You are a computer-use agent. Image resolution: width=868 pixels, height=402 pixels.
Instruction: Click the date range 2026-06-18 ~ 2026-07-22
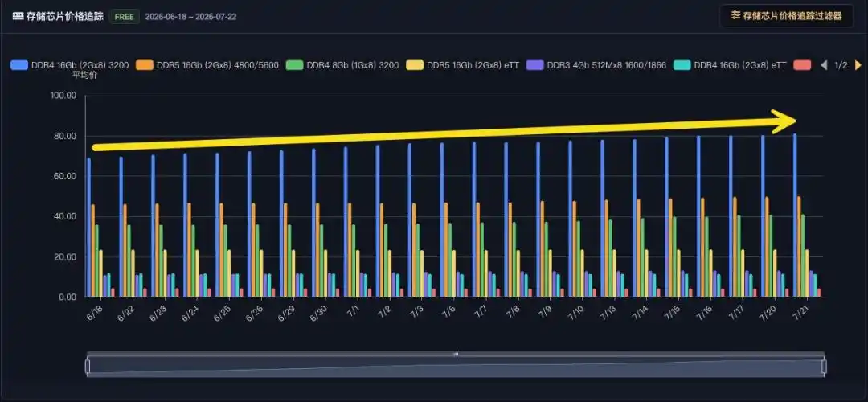(x=190, y=17)
